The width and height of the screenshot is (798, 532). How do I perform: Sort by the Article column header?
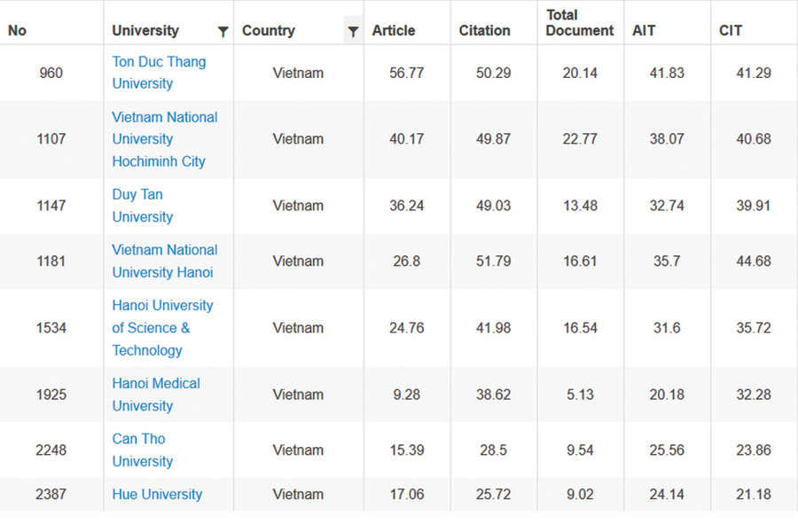[x=394, y=30]
